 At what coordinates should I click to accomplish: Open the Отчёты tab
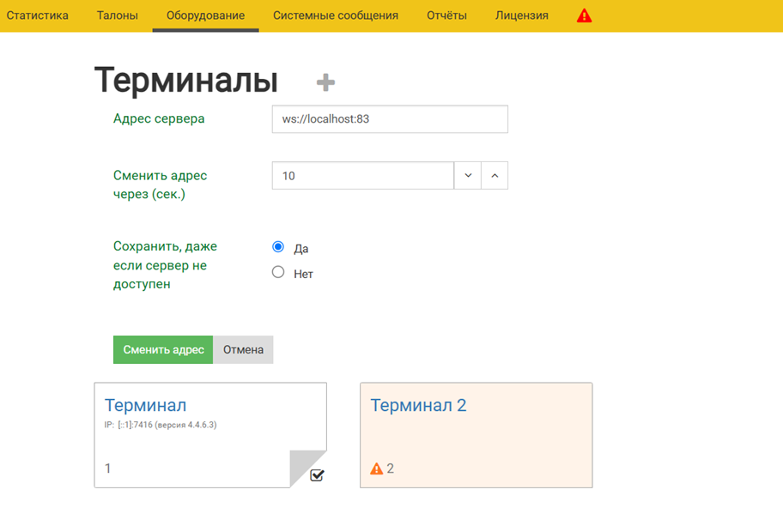(x=446, y=15)
